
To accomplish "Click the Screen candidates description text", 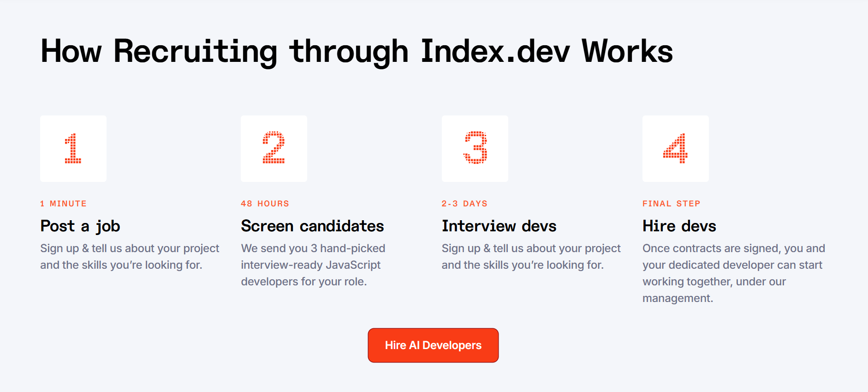I will click(x=313, y=265).
